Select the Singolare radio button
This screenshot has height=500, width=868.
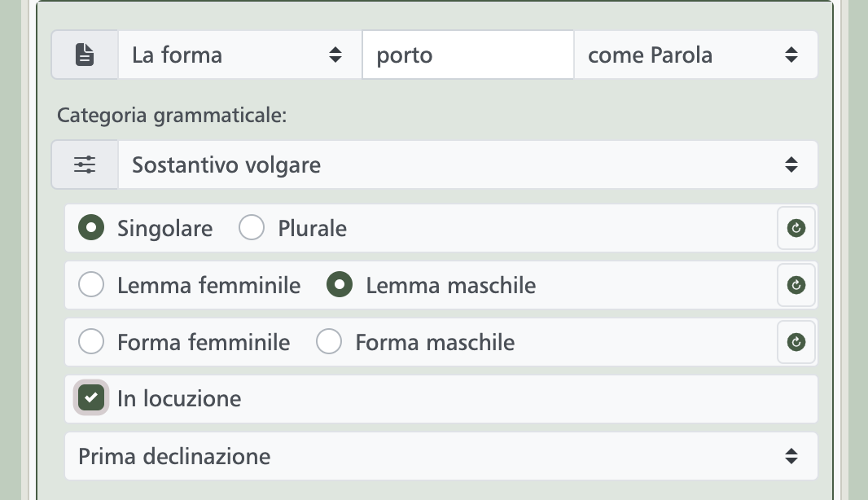pyautogui.click(x=91, y=227)
